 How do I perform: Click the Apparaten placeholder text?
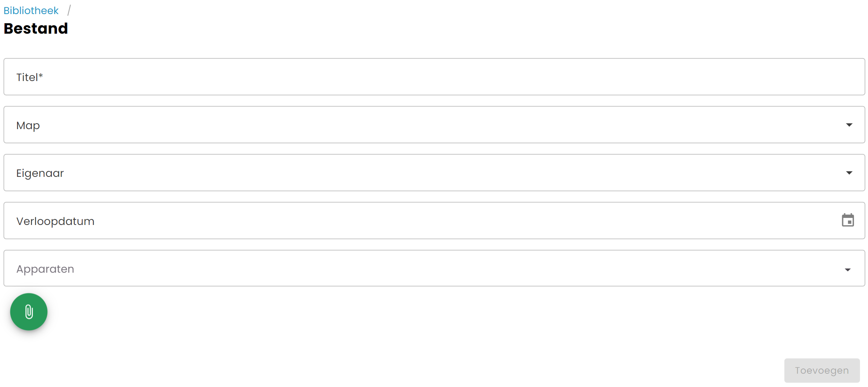[45, 269]
